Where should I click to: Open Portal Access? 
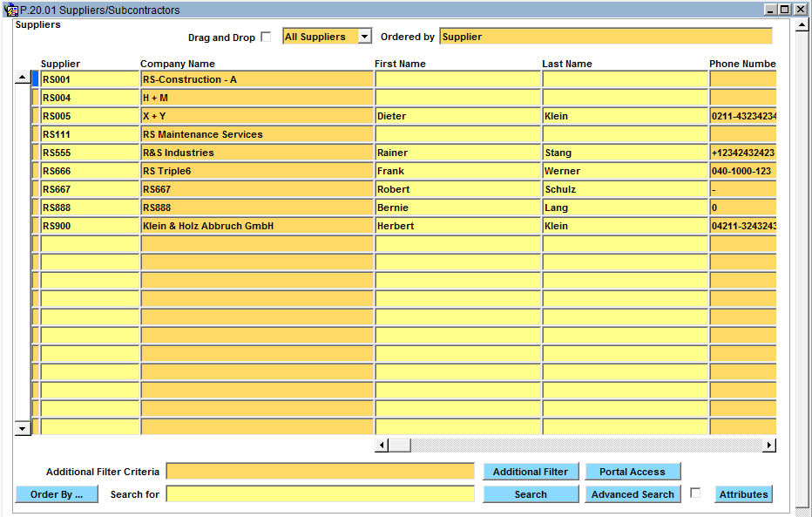tap(633, 472)
